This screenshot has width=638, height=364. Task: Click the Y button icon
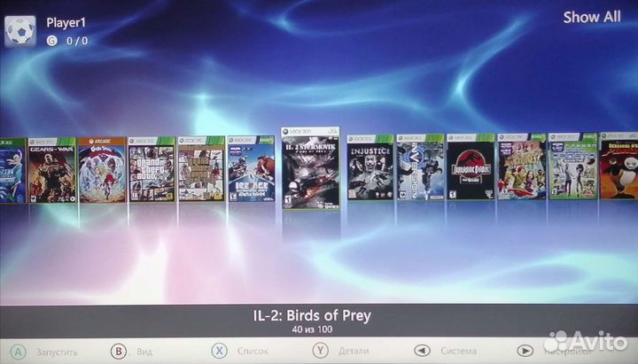coord(320,350)
